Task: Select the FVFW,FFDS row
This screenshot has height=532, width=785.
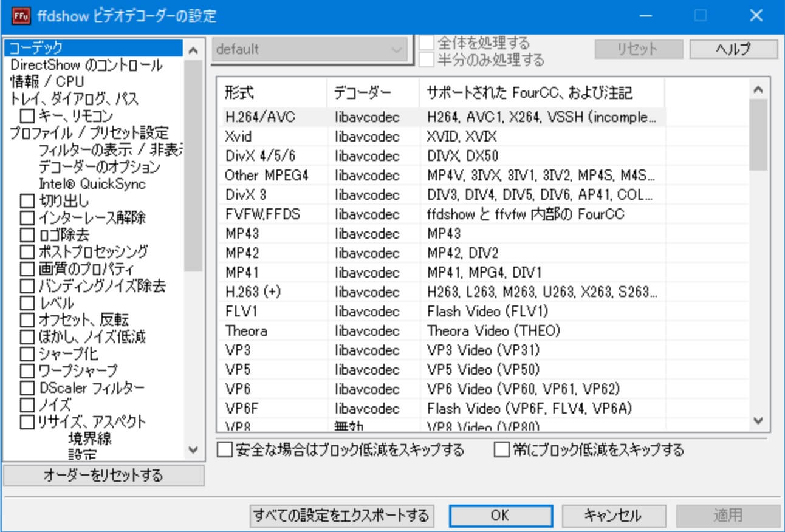Action: tap(441, 214)
